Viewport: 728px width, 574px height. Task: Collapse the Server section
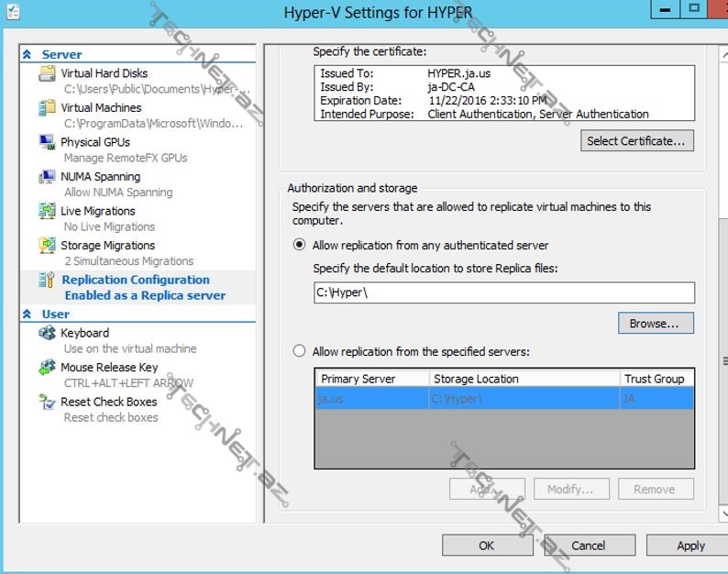(x=27, y=55)
